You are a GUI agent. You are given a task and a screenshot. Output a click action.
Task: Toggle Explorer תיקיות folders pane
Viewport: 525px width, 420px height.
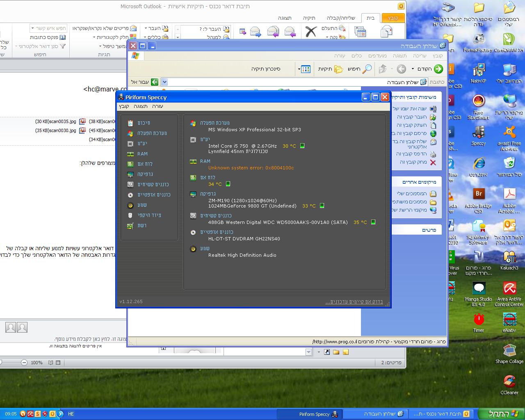(331, 69)
